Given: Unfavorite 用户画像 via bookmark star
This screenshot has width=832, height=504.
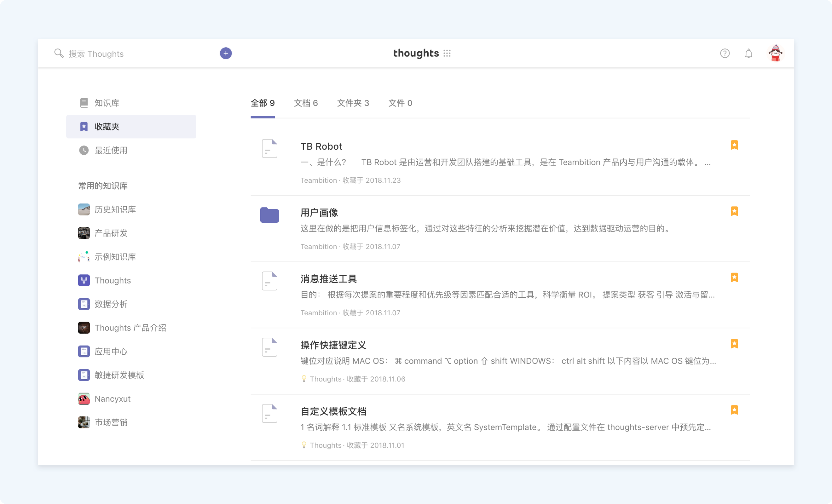Looking at the screenshot, I should click(x=734, y=211).
